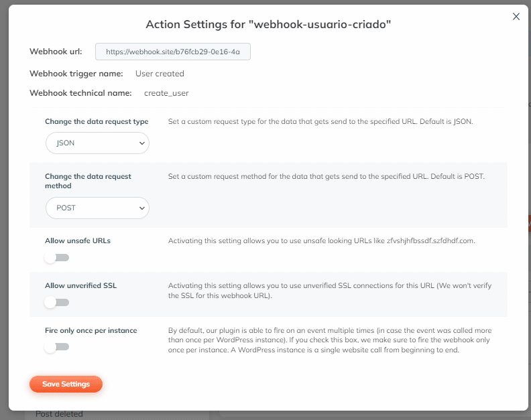This screenshot has height=420, width=531.
Task: Toggle Fire only once per instance
Action: click(56, 347)
